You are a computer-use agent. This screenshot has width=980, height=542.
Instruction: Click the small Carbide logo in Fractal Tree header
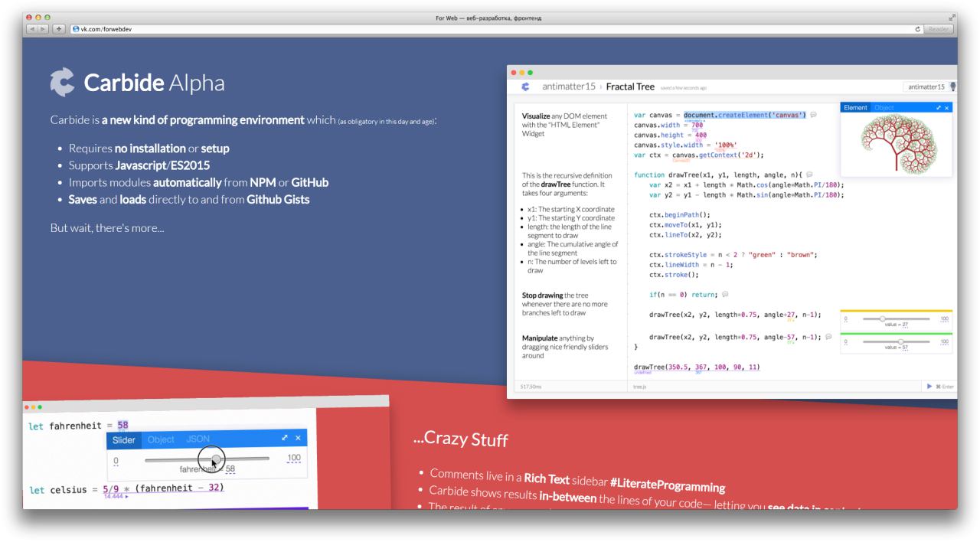(526, 87)
